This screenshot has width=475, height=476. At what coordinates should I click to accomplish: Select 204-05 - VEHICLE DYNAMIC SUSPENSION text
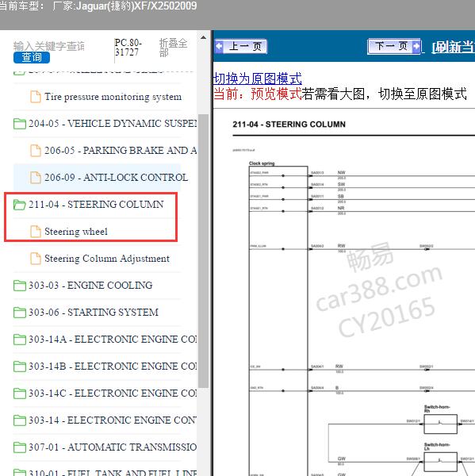[x=113, y=124]
